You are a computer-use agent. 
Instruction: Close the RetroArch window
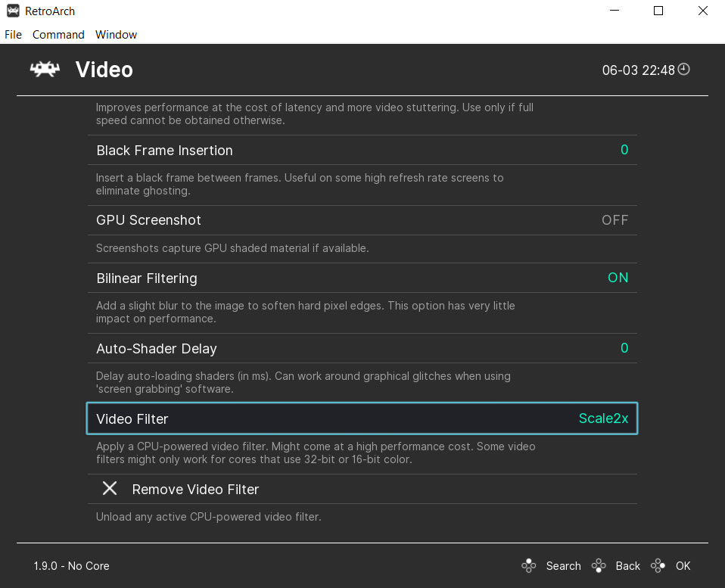tap(703, 11)
